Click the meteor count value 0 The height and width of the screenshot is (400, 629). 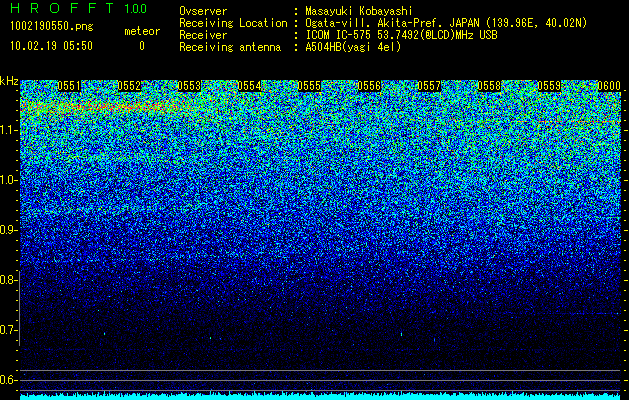[142, 46]
